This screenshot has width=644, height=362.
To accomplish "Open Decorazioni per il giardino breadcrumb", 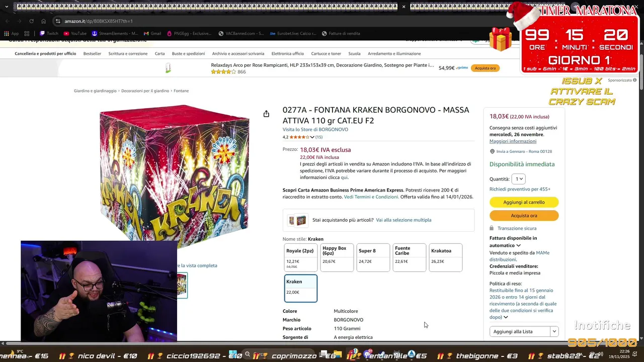I will point(145,91).
